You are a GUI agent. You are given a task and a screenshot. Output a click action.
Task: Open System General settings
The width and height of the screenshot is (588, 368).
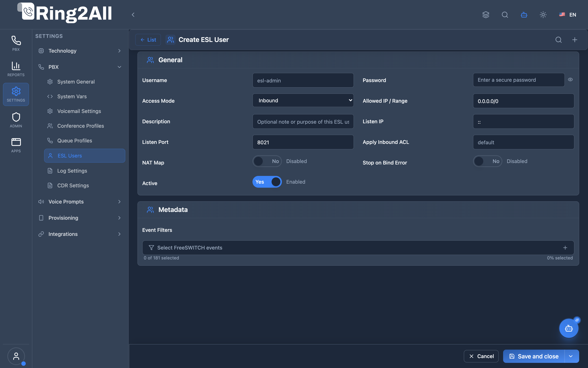point(85,82)
